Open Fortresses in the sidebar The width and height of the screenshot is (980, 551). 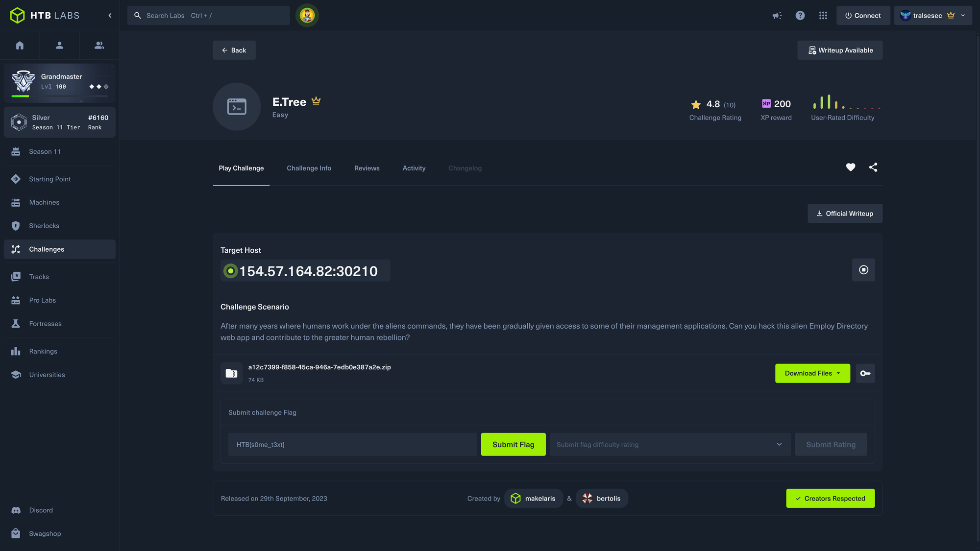[60, 324]
